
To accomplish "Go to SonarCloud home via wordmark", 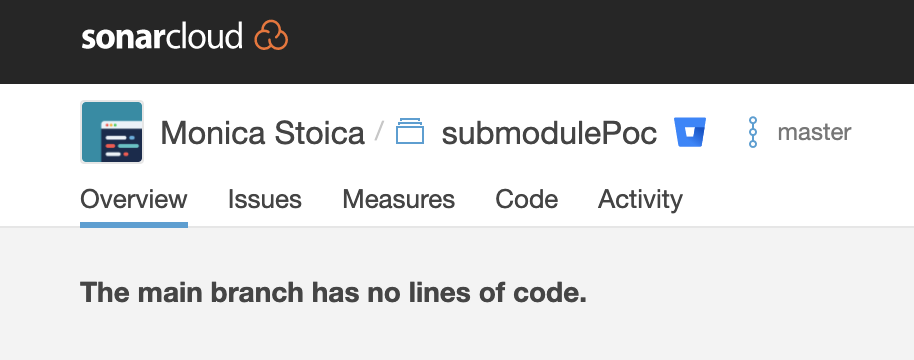I will coord(161,37).
